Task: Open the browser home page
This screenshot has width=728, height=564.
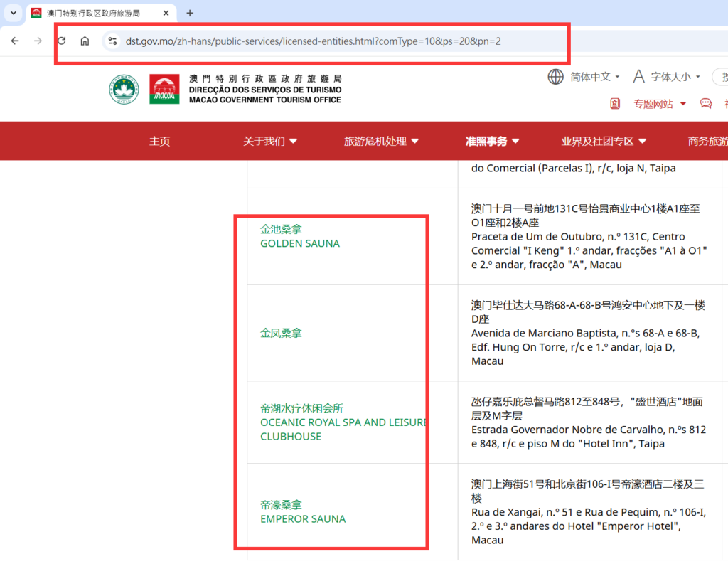Action: [x=85, y=41]
